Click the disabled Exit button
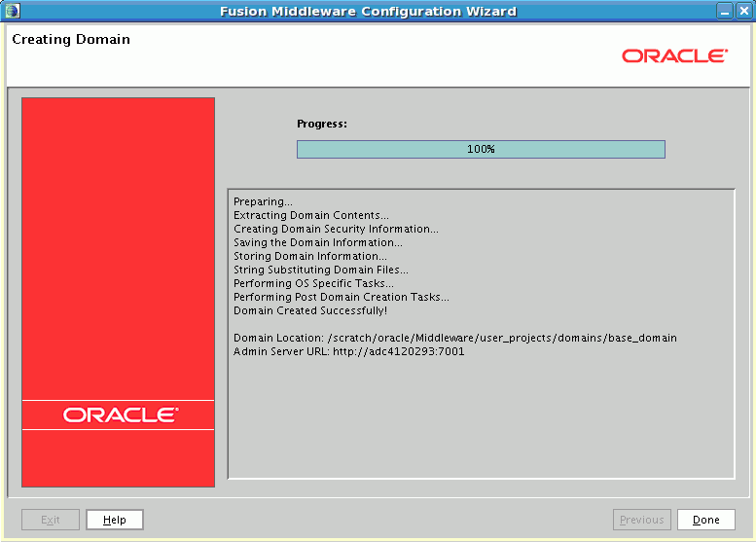Screen dimensions: 756x542 51,520
